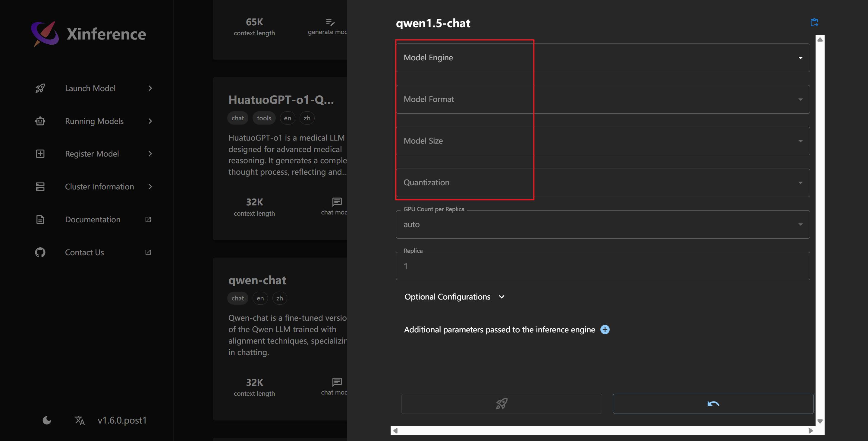
Task: Click the Xinference logo icon
Action: (45, 34)
